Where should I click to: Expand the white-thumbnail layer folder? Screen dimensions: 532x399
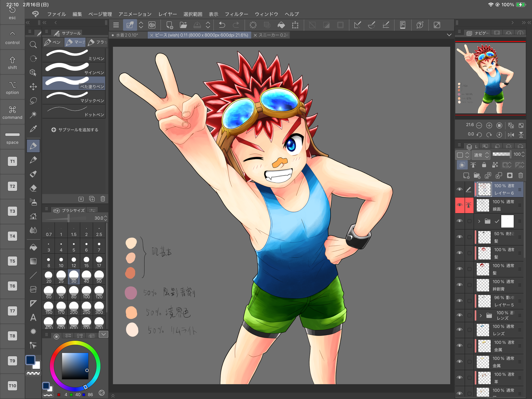tap(479, 221)
